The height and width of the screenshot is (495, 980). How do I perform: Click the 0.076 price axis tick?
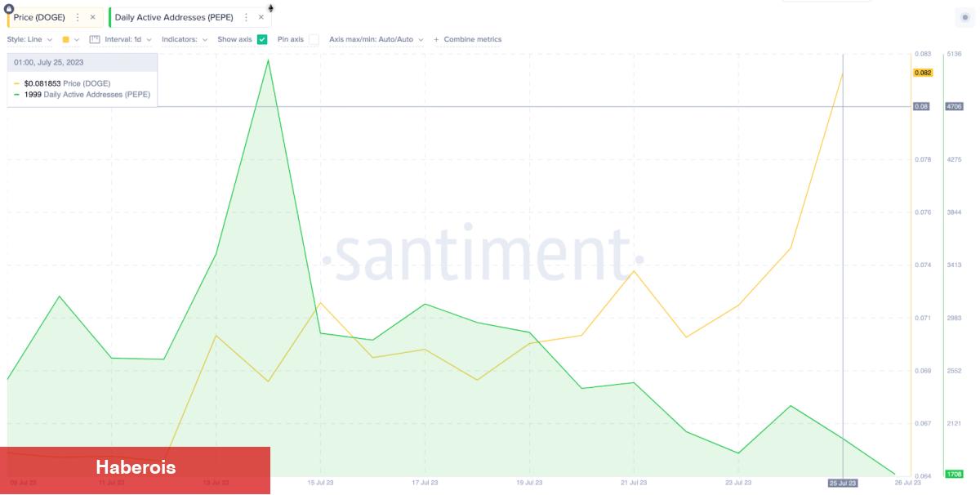(x=923, y=212)
